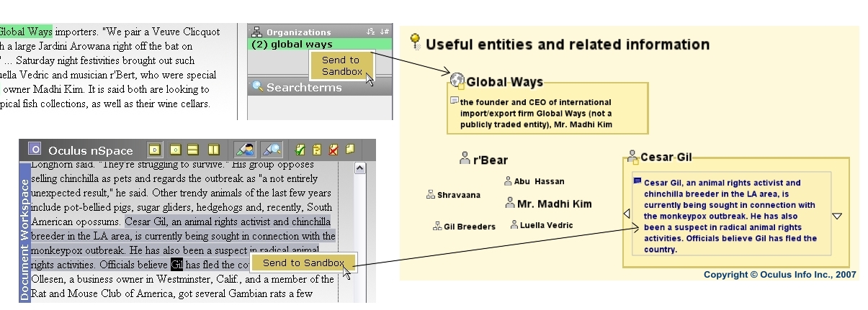Select the Cesar Gil entity title
The width and height of the screenshot is (868, 310).
(666, 157)
